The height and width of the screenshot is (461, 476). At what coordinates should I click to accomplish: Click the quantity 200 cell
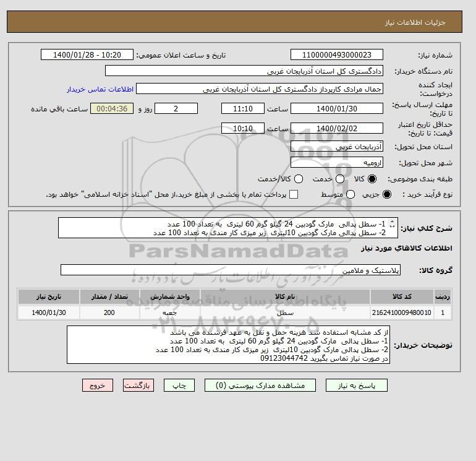click(x=109, y=312)
